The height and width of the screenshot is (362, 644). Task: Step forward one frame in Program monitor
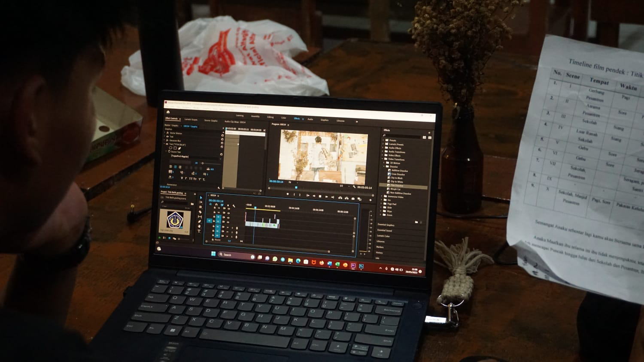(326, 197)
